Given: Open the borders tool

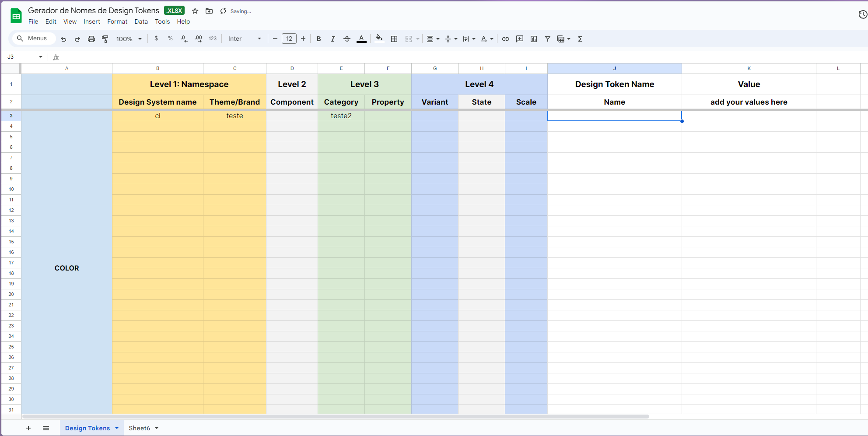Looking at the screenshot, I should point(394,39).
